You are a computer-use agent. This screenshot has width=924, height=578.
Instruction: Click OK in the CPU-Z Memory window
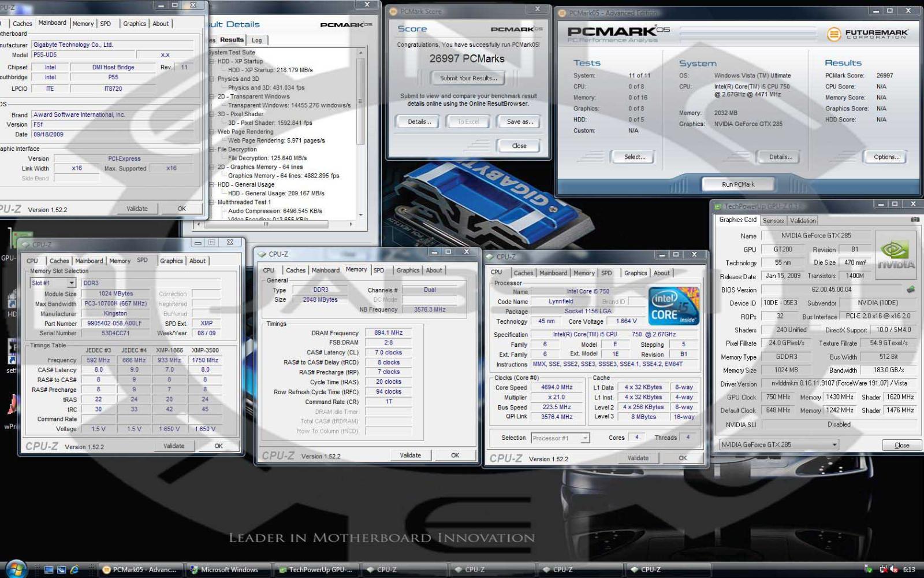[455, 455]
